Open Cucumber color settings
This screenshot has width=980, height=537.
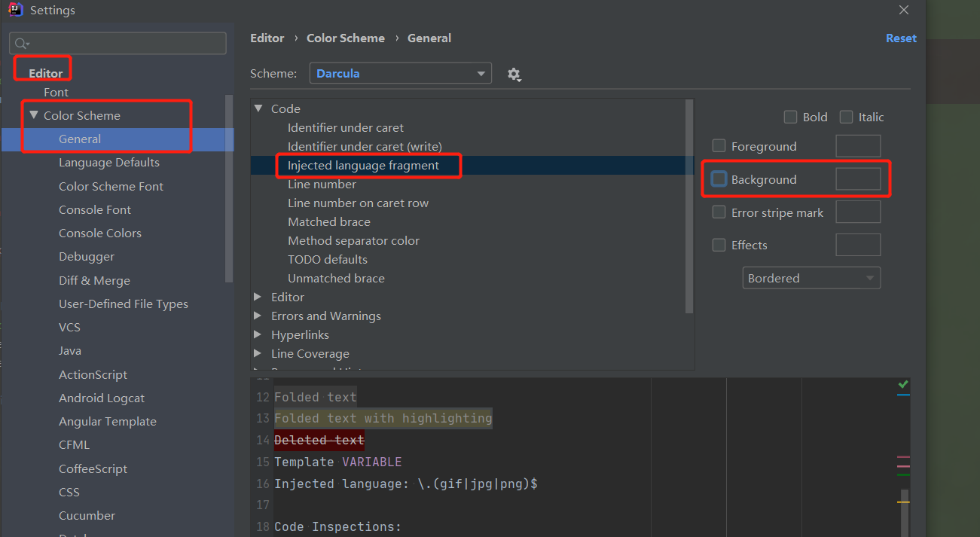(87, 515)
